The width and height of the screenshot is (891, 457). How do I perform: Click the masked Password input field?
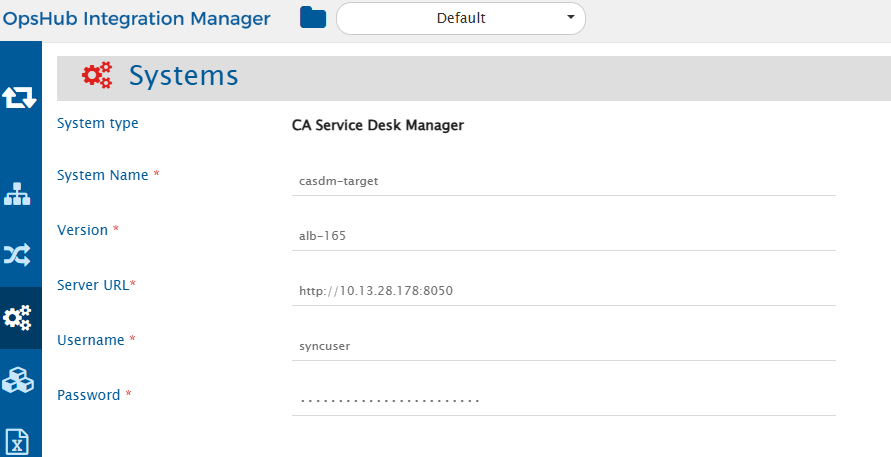pos(563,400)
